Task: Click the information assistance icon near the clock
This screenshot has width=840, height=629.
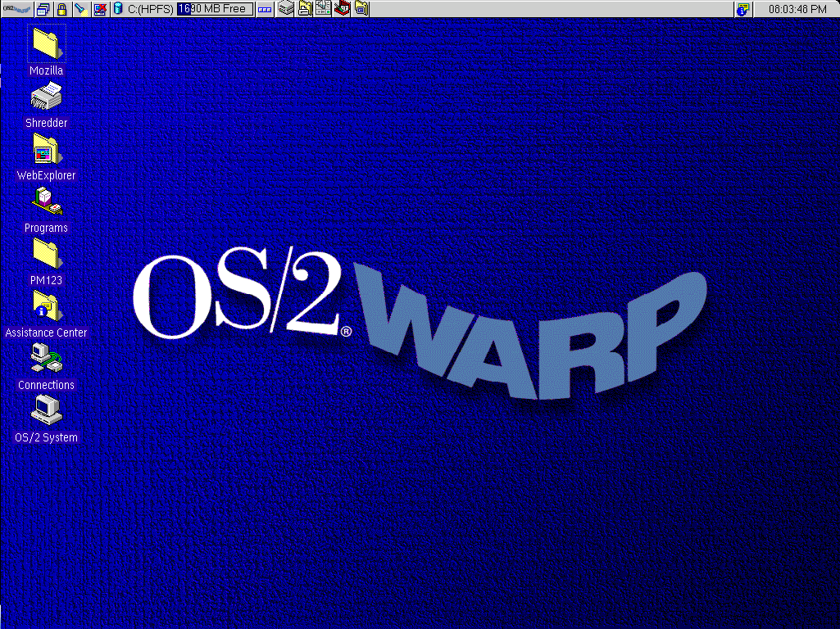Action: (x=743, y=9)
